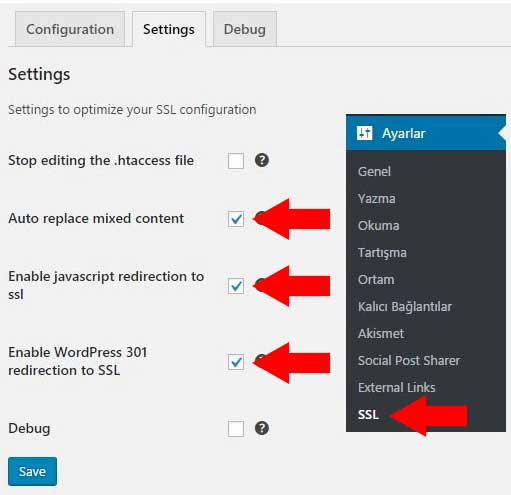Open the Debug tab
The width and height of the screenshot is (511, 495).
click(x=245, y=29)
